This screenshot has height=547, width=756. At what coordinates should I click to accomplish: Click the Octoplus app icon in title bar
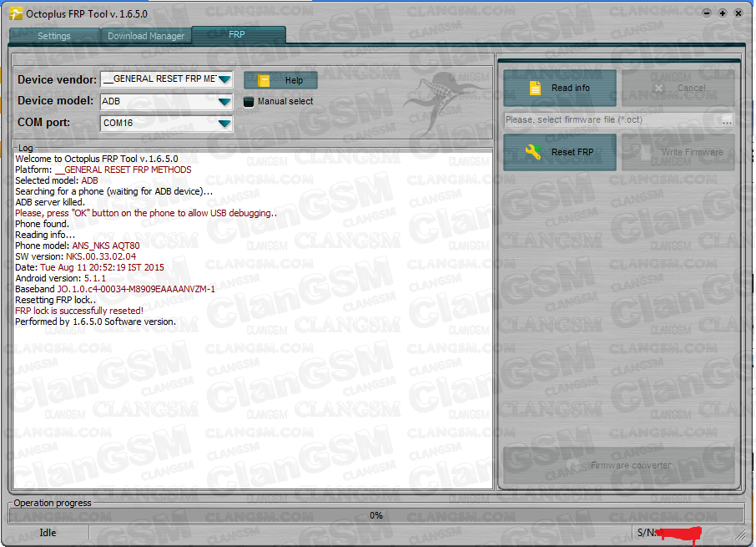pyautogui.click(x=16, y=13)
